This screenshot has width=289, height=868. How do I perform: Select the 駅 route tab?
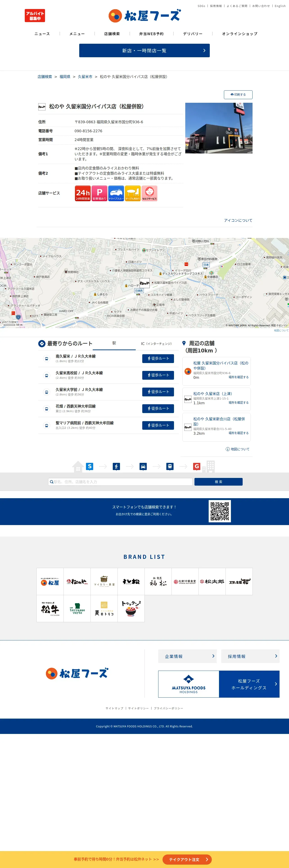[114, 343]
